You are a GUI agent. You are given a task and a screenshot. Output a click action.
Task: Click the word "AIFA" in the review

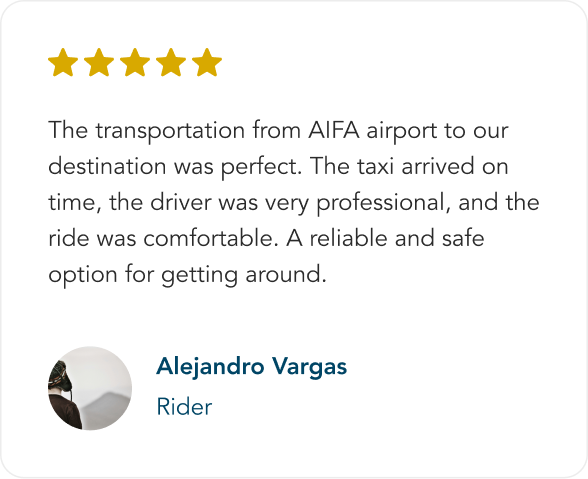pos(334,130)
